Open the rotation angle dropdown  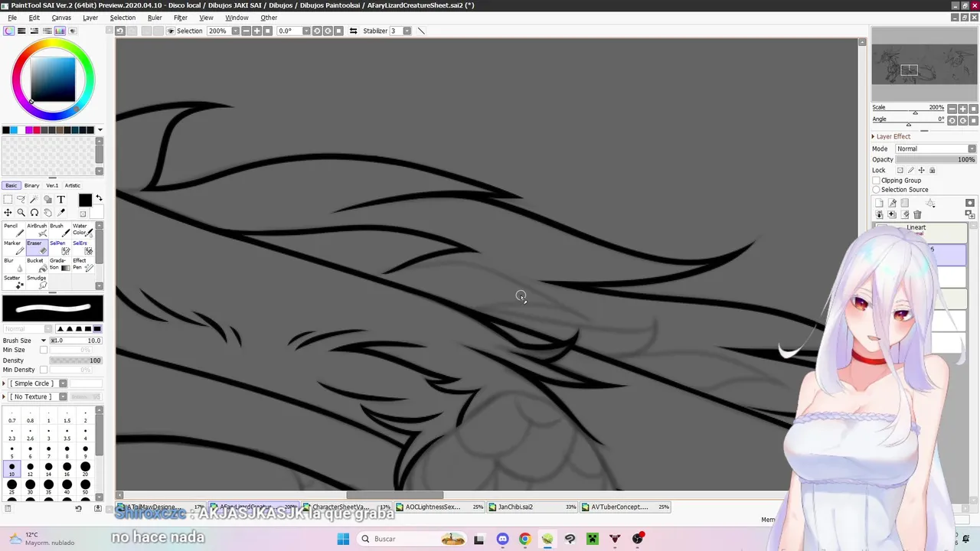click(x=306, y=31)
